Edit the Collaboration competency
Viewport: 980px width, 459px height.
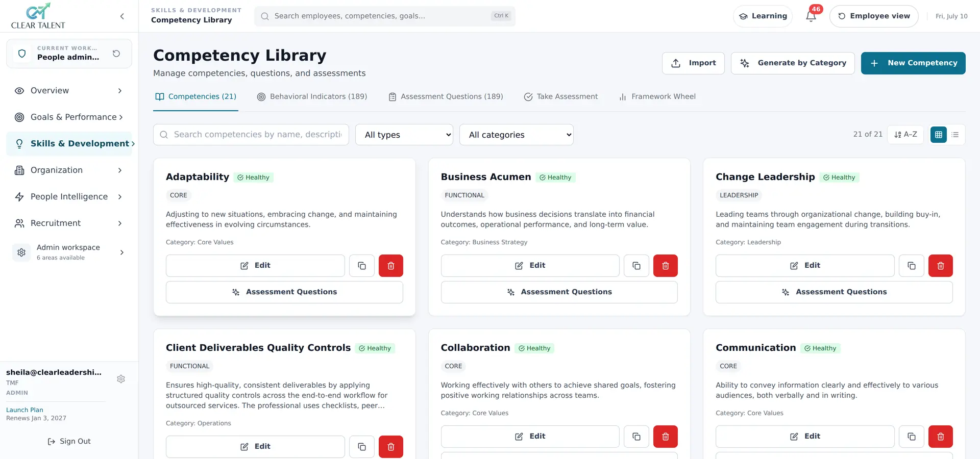coord(530,437)
